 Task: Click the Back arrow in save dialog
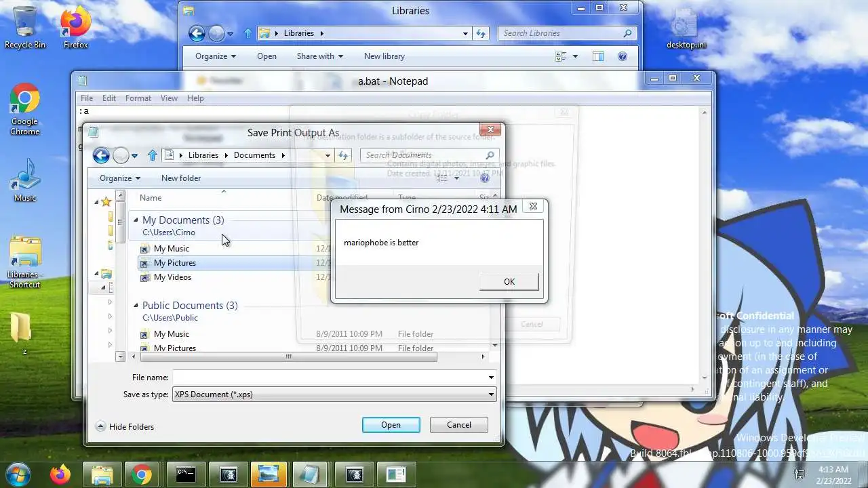(101, 155)
